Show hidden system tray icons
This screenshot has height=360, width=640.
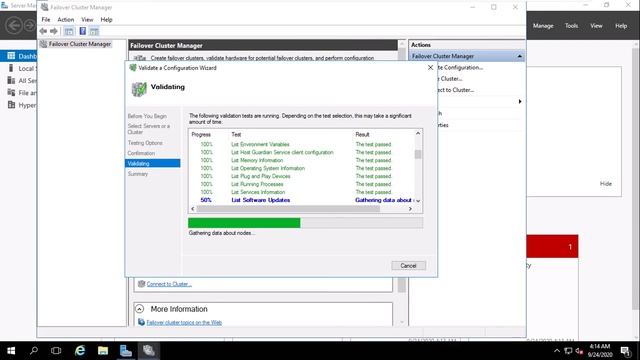point(557,351)
